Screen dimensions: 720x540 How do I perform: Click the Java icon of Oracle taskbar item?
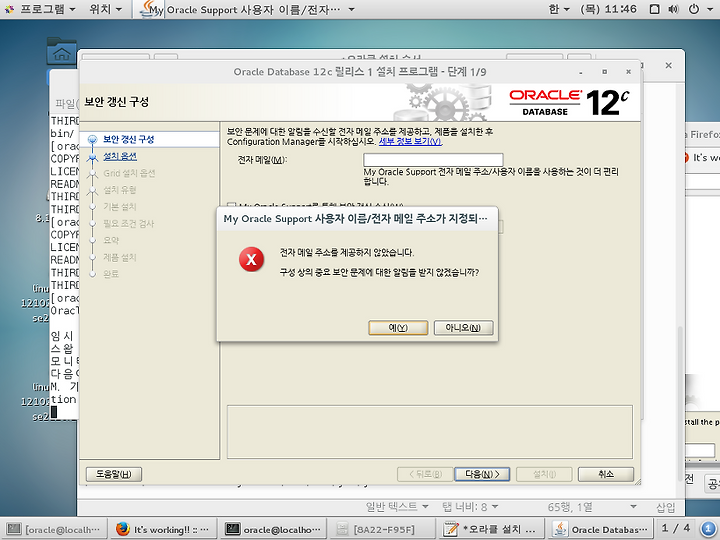coord(560,529)
